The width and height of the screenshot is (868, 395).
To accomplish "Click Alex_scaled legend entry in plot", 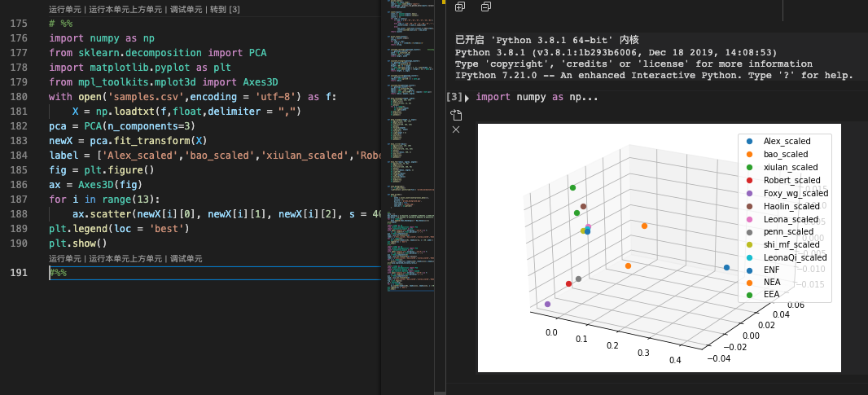I will (787, 141).
